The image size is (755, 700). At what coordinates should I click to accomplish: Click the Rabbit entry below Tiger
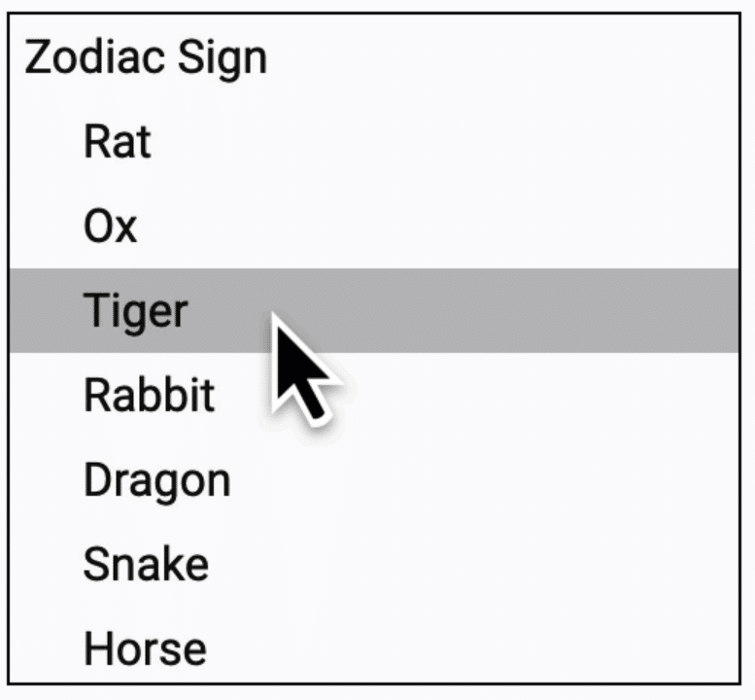(149, 396)
